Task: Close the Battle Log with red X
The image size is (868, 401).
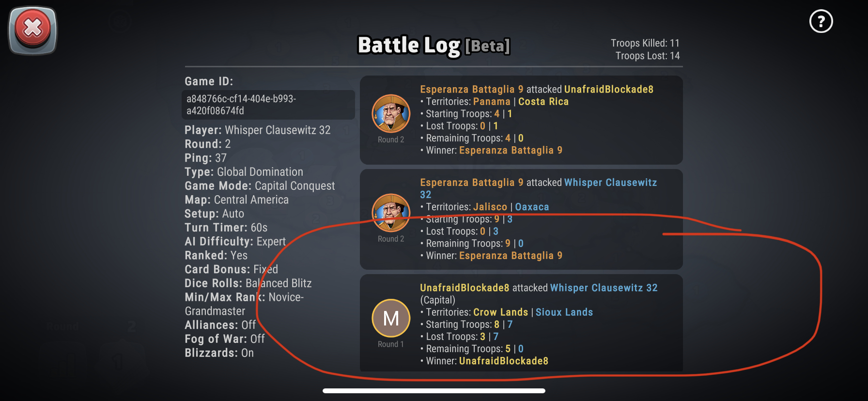Action: 33,30
